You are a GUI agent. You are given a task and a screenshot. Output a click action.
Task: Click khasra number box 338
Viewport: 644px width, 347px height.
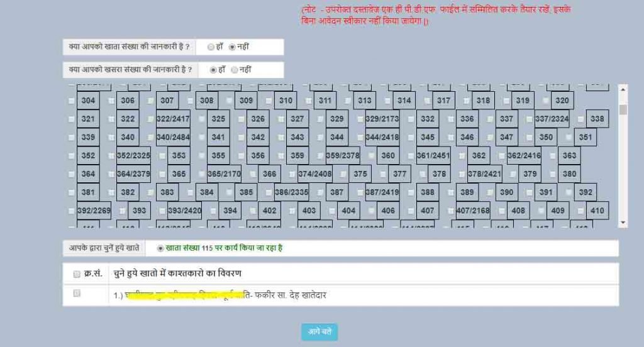pyautogui.click(x=597, y=119)
